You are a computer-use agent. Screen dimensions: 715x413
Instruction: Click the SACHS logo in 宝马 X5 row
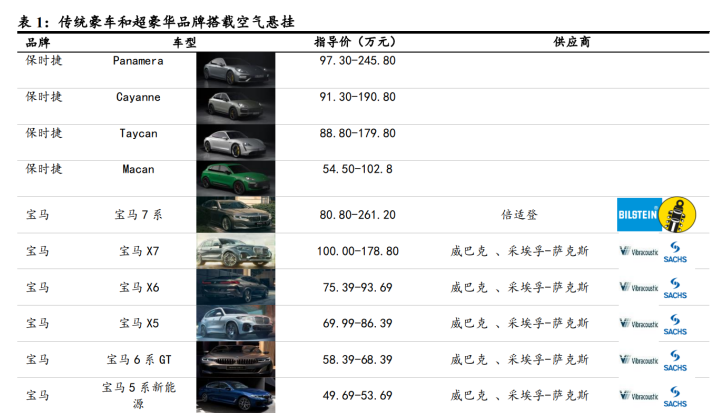pos(675,325)
